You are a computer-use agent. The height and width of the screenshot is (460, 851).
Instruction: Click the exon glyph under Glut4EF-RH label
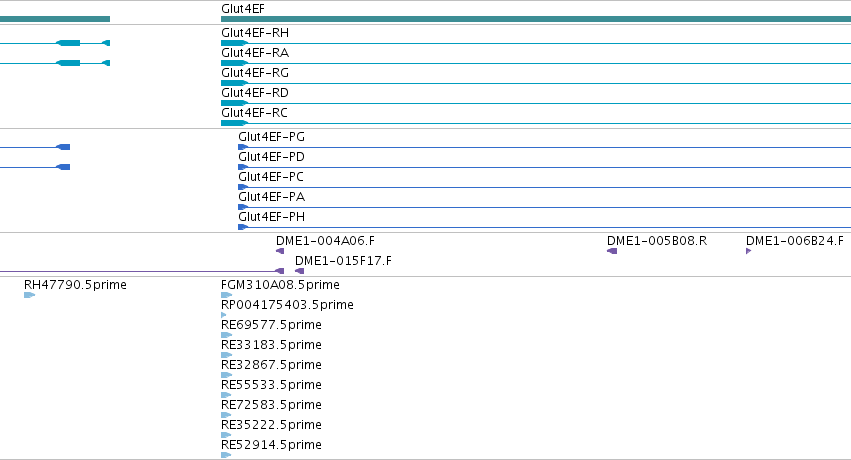[x=234, y=43]
